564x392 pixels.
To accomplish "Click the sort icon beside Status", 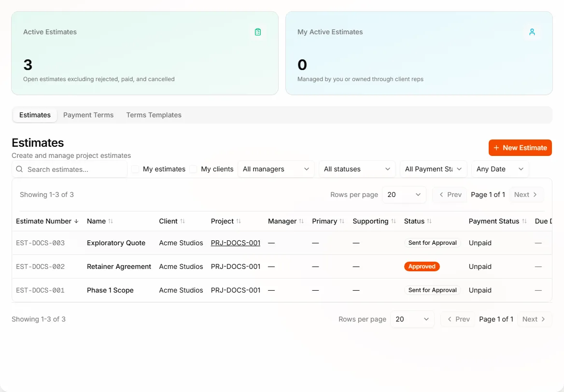I will click(x=429, y=221).
